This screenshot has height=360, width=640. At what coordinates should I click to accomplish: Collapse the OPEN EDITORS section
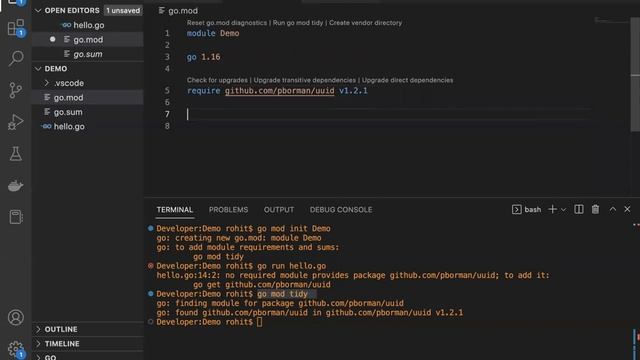pyautogui.click(x=38, y=11)
